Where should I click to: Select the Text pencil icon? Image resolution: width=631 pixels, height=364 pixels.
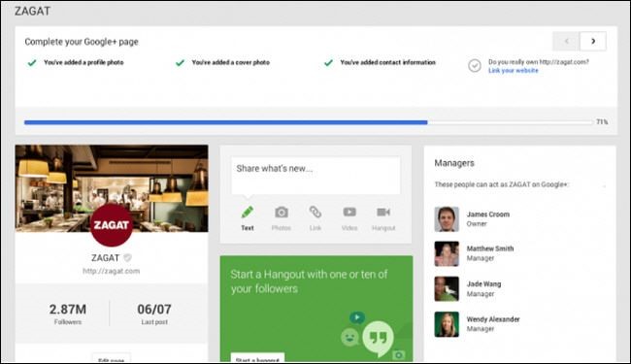pyautogui.click(x=248, y=212)
